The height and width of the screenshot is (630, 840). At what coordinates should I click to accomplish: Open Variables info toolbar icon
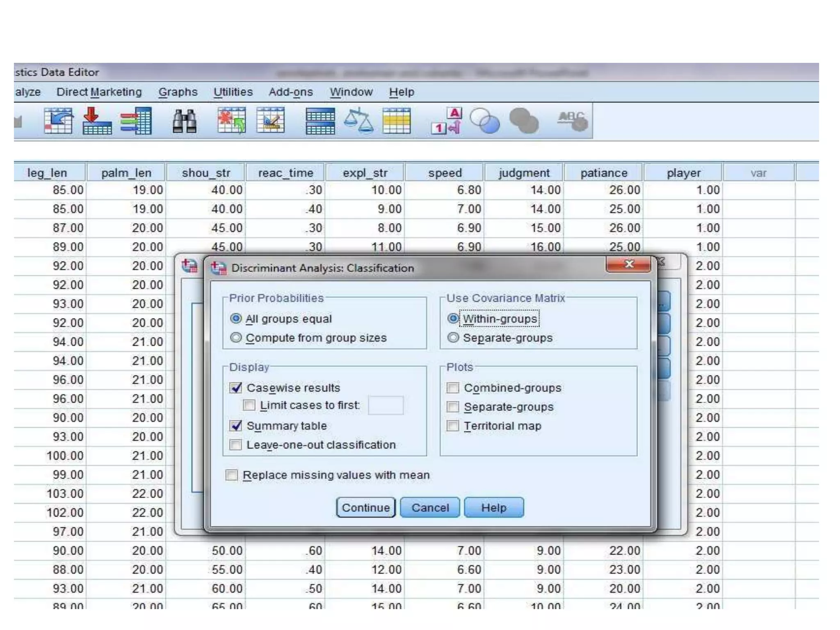(x=136, y=121)
